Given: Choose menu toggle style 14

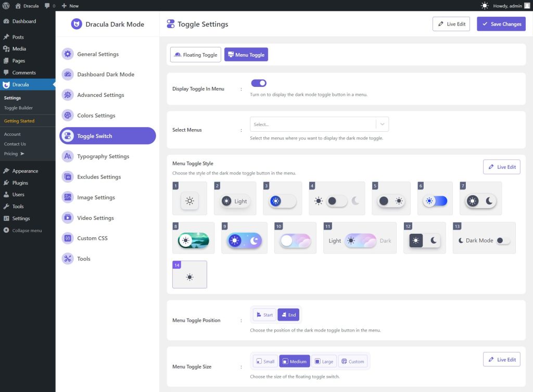Looking at the screenshot, I should tap(189, 275).
